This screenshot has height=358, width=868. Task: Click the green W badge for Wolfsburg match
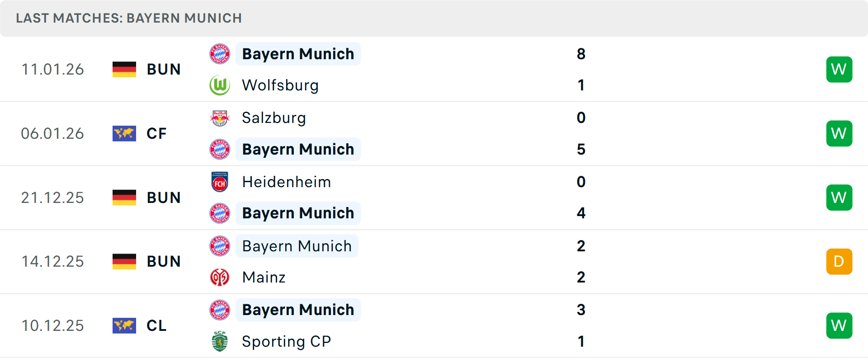839,69
